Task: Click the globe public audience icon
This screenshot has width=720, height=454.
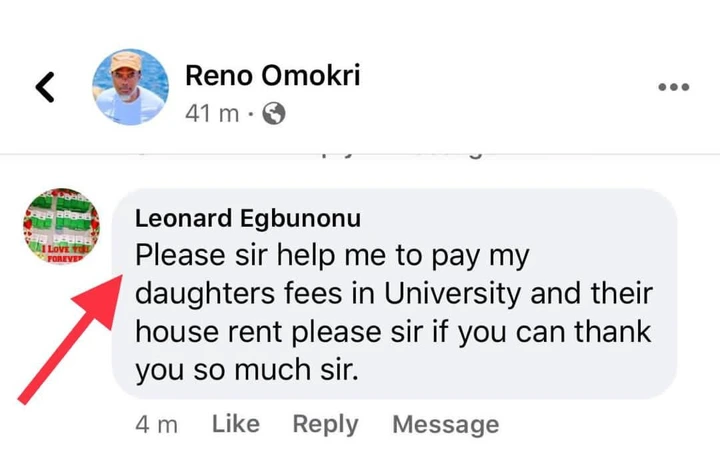Action: [x=273, y=115]
